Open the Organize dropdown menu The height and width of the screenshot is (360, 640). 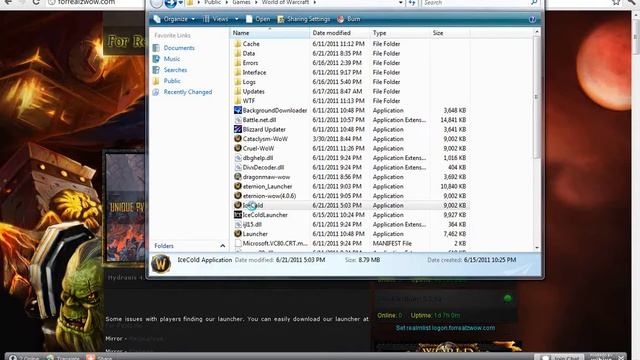point(174,19)
